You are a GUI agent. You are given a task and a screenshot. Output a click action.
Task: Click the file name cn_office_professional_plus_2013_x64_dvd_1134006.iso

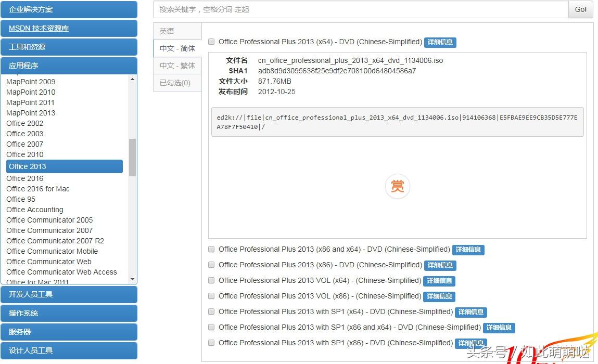pyautogui.click(x=350, y=61)
